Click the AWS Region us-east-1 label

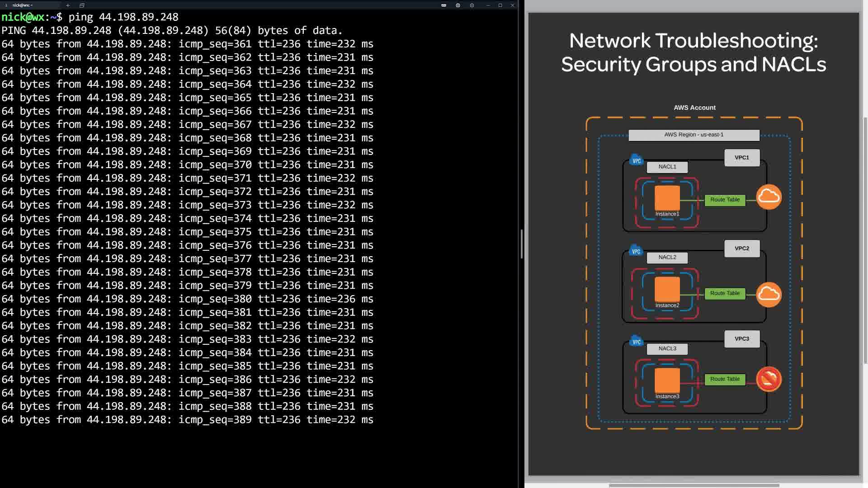(693, 135)
